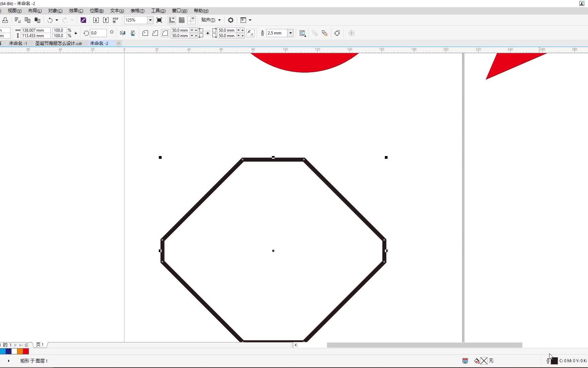
Task: Click the Copy icon in the toolbar
Action: [x=28, y=20]
